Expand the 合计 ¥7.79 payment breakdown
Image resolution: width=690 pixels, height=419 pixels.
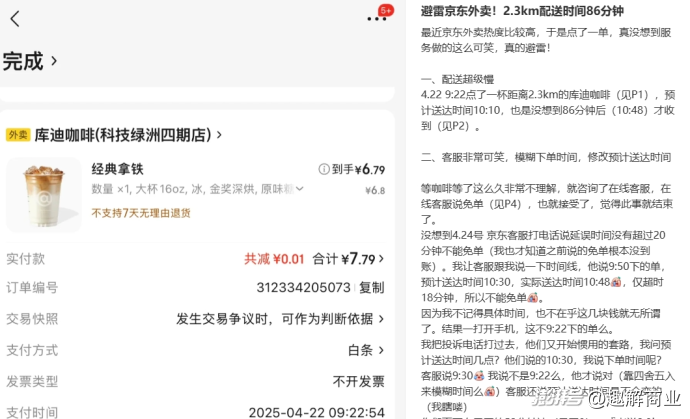point(348,259)
